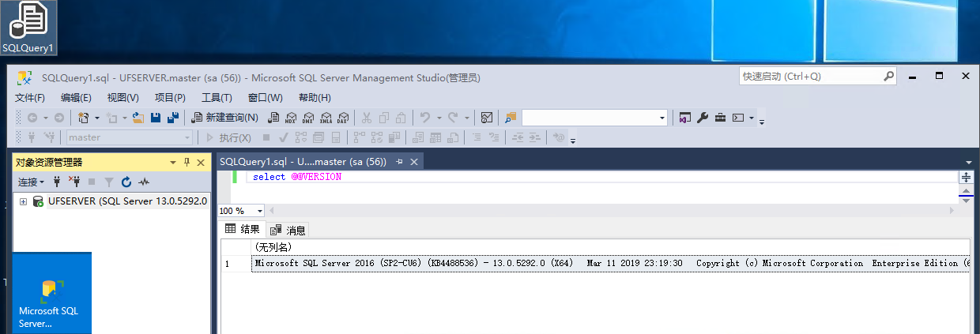
Task: Open the 100 % zoom dropdown
Action: tap(261, 211)
